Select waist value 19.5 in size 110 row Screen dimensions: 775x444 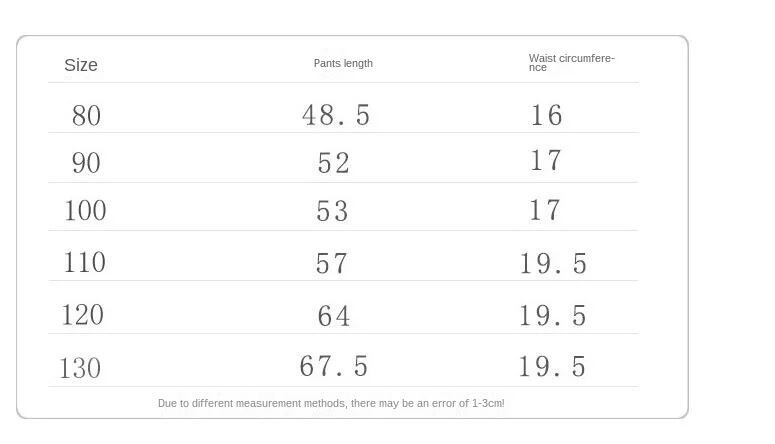553,264
